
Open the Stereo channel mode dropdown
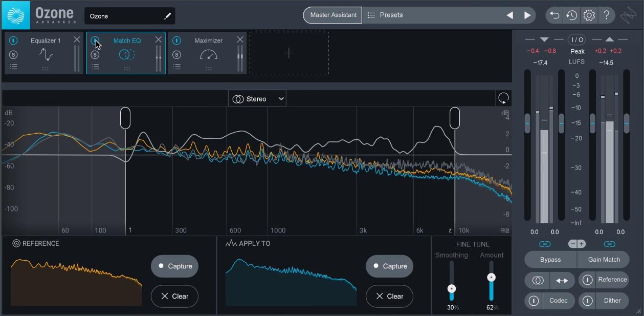[257, 99]
